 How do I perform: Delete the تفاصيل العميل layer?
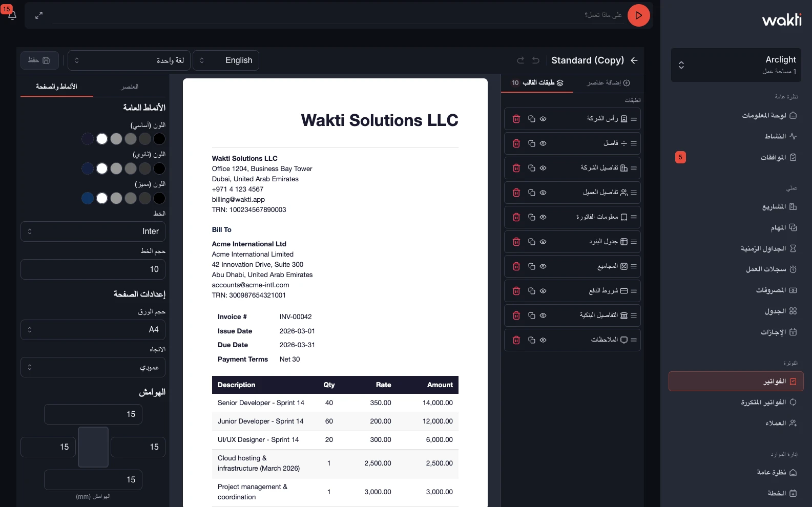[x=516, y=193]
